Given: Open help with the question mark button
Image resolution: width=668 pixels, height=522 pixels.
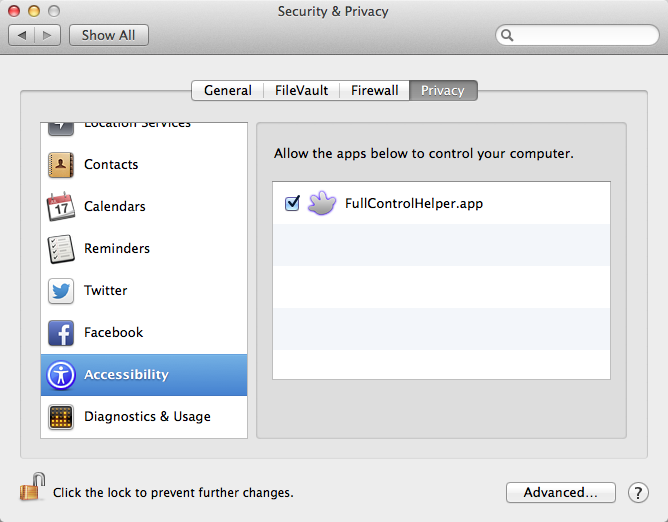Looking at the screenshot, I should (638, 493).
